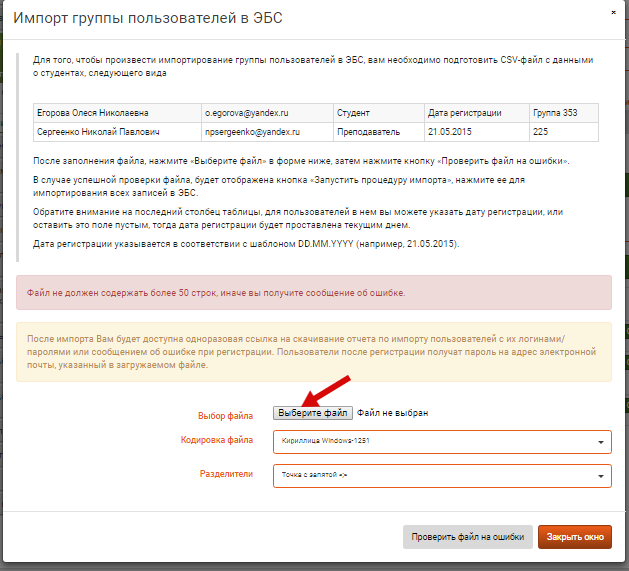Select the «Группа 353» table cell
The height and width of the screenshot is (571, 629).
[x=563, y=113]
